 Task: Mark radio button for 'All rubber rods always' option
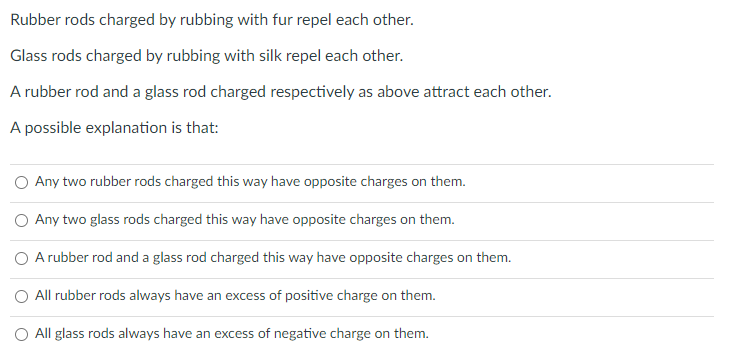[x=21, y=297]
